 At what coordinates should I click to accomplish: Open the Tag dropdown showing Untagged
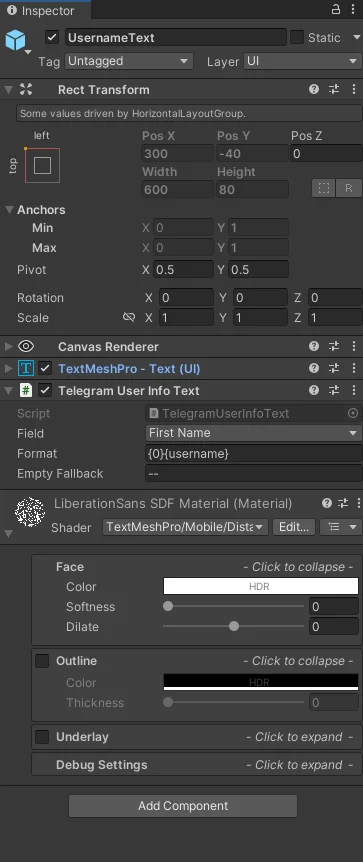pos(129,61)
